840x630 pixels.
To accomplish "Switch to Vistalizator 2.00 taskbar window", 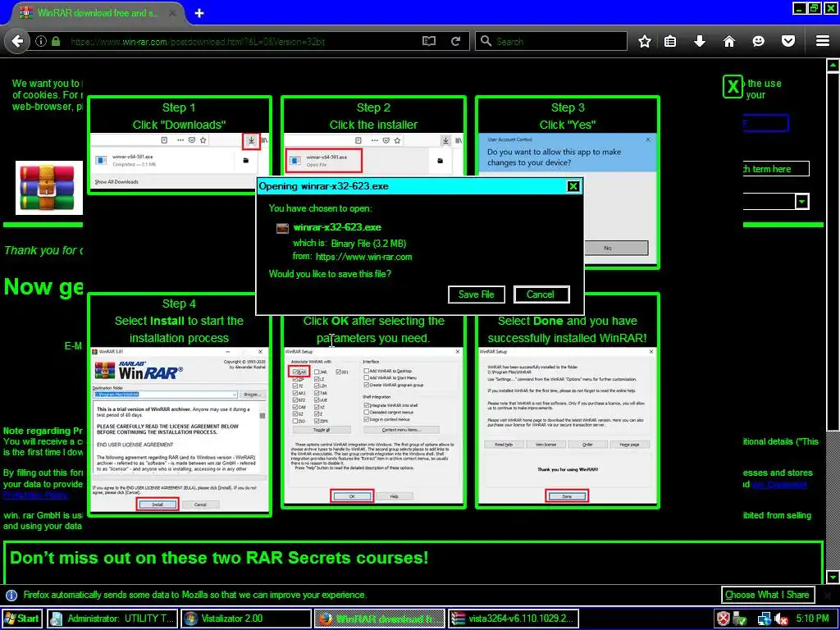I will tap(246, 619).
